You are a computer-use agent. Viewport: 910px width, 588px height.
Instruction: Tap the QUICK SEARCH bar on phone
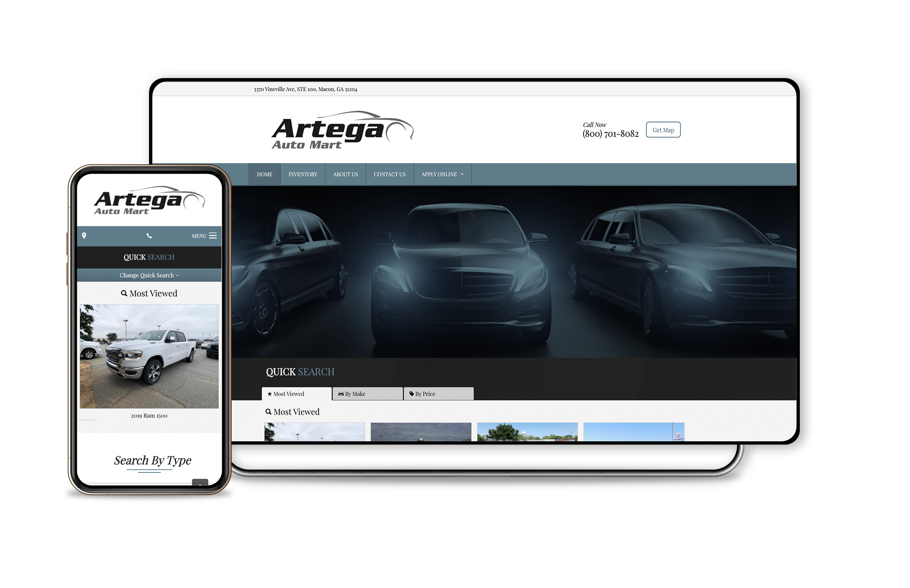pos(149,257)
